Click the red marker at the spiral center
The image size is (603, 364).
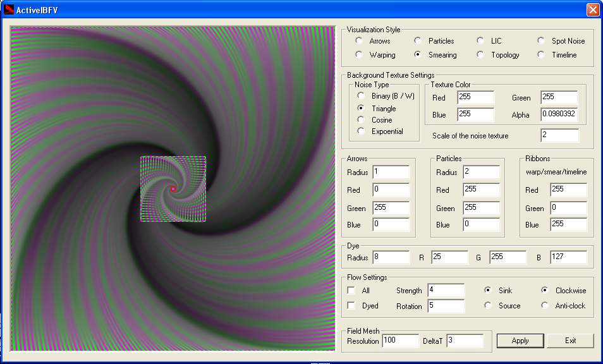173,188
